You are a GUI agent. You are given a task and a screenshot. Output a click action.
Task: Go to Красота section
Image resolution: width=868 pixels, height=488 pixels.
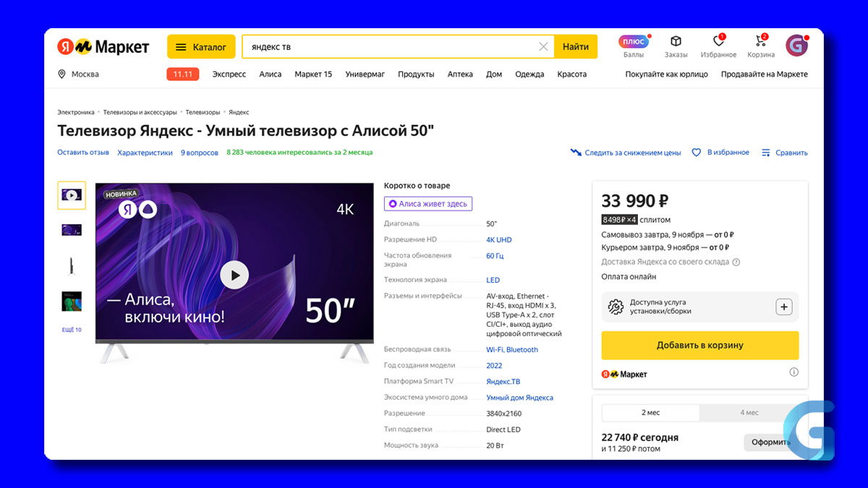click(572, 74)
